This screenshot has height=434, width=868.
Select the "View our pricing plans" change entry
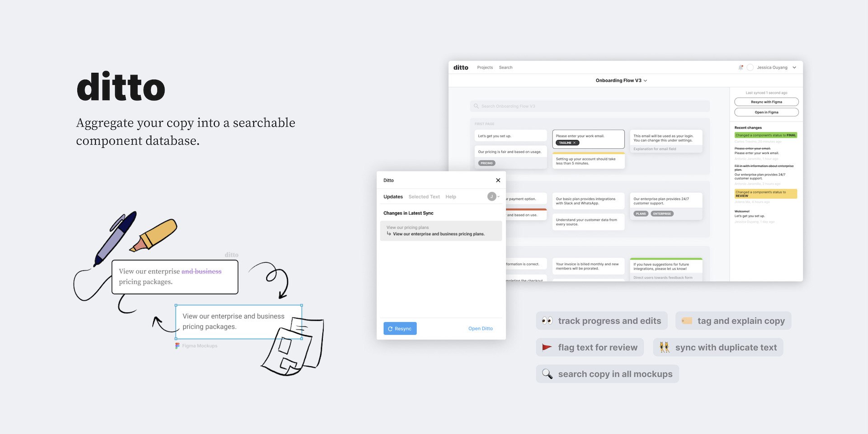coord(441,231)
